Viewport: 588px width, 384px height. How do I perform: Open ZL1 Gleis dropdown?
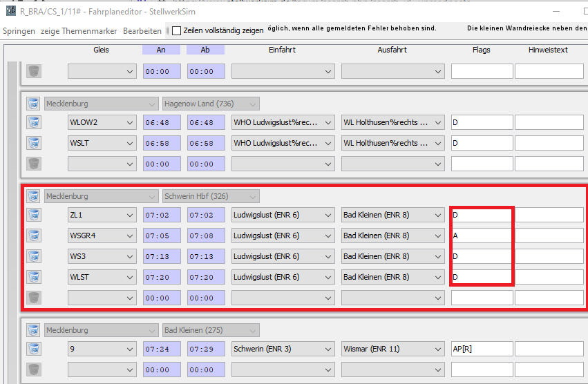[x=102, y=215]
